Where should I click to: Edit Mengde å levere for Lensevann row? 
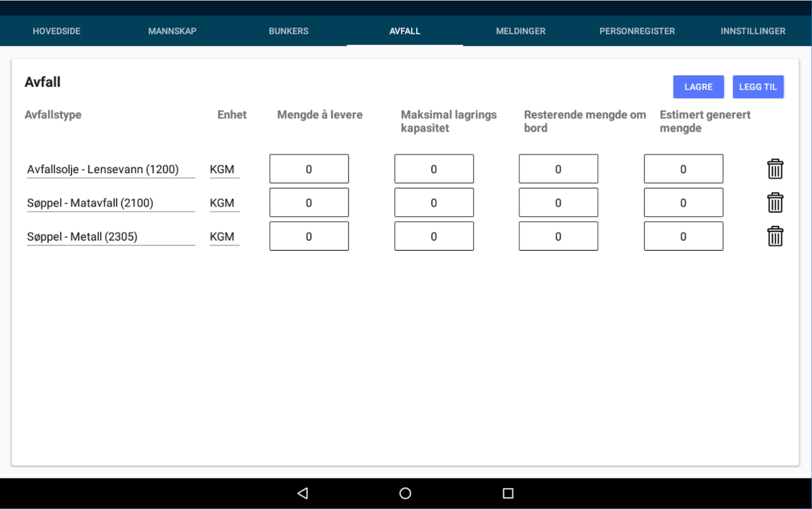(x=309, y=169)
